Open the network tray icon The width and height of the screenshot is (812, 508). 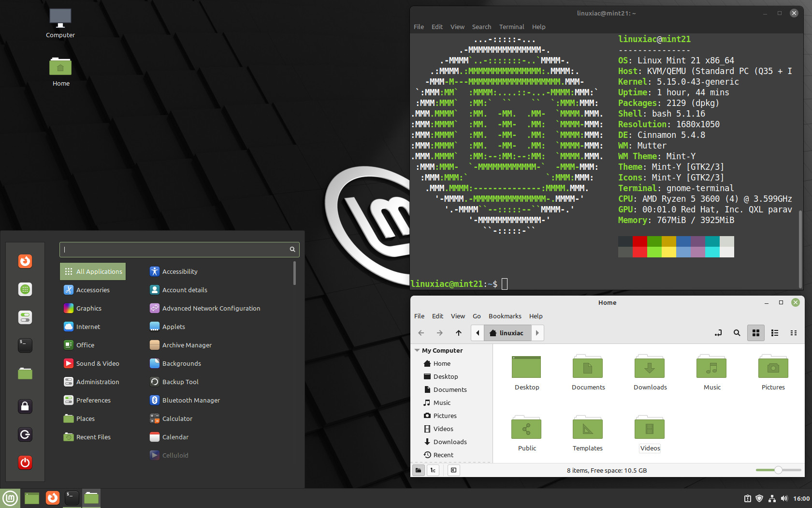tap(772, 498)
